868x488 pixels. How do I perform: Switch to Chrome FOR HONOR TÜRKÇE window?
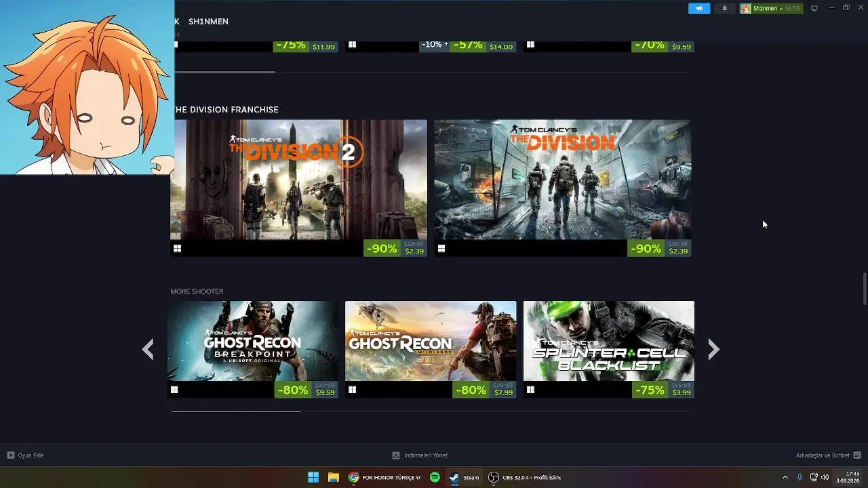(x=384, y=477)
